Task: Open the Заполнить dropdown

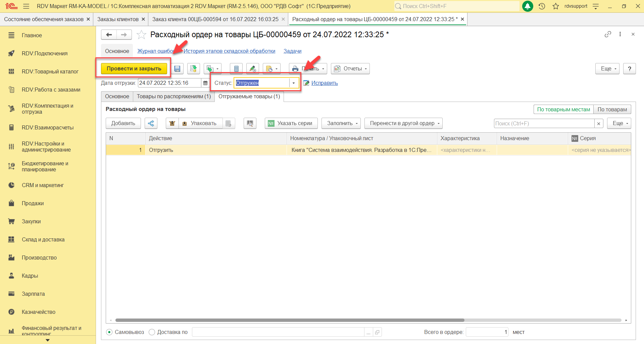Action: pyautogui.click(x=341, y=123)
